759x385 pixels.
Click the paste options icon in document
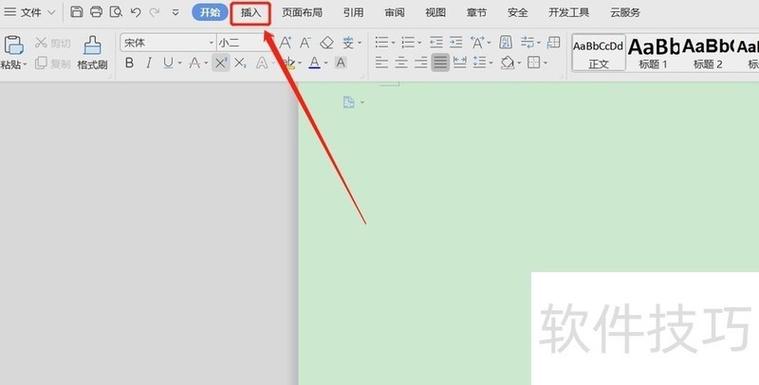[349, 102]
